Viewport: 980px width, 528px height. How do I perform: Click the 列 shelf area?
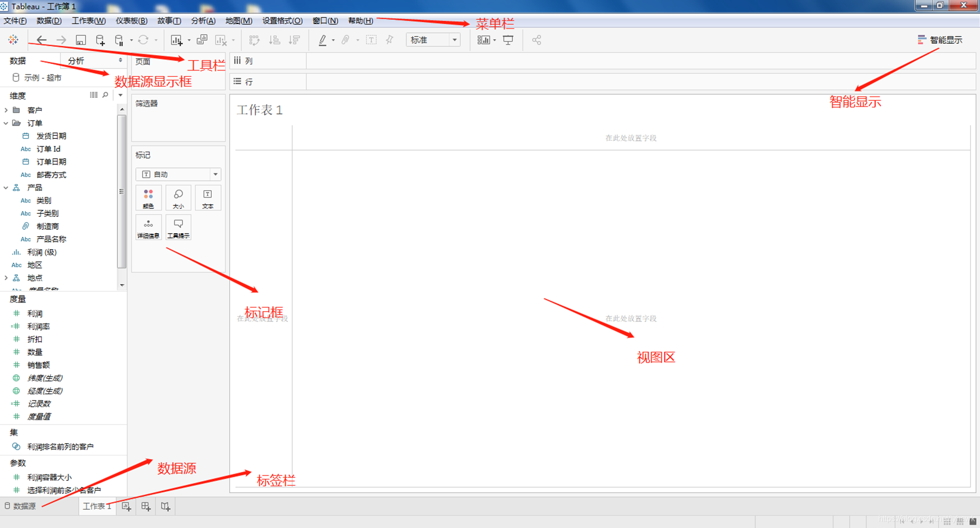pos(641,61)
